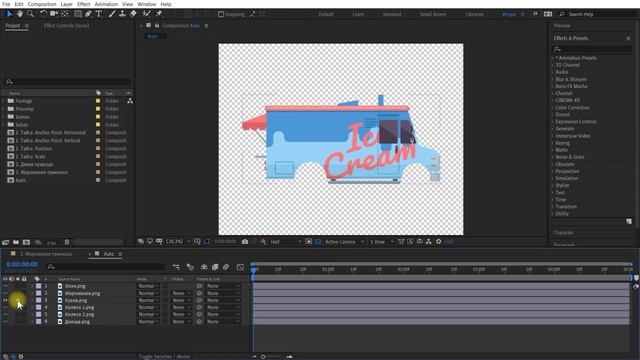
Task: Select the Pan Behind anchor point tool
Action: click(65, 14)
